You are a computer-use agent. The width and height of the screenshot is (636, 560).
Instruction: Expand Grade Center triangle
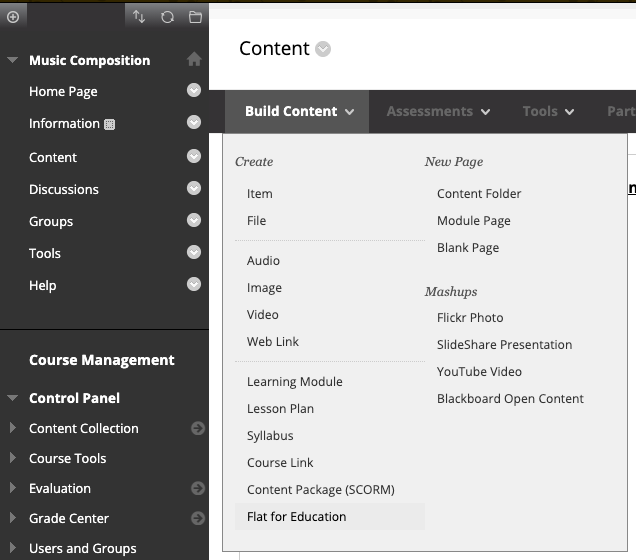(13, 518)
